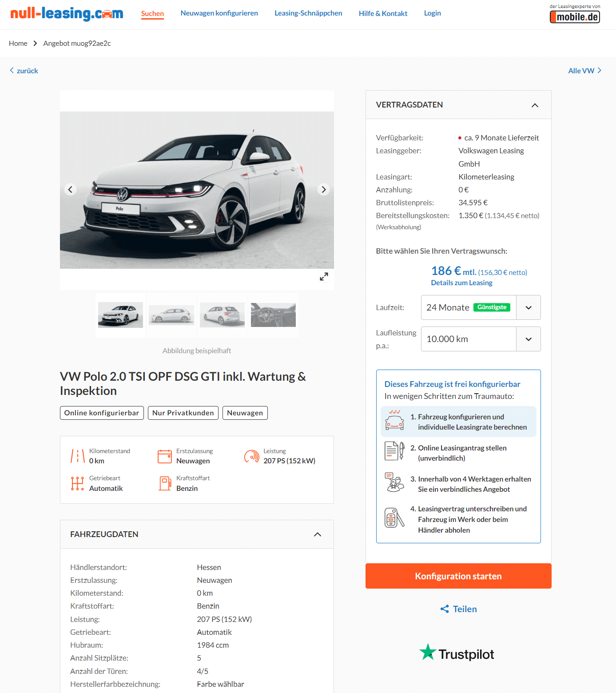Click the 186 € mtl. price
The image size is (616, 693).
click(453, 271)
